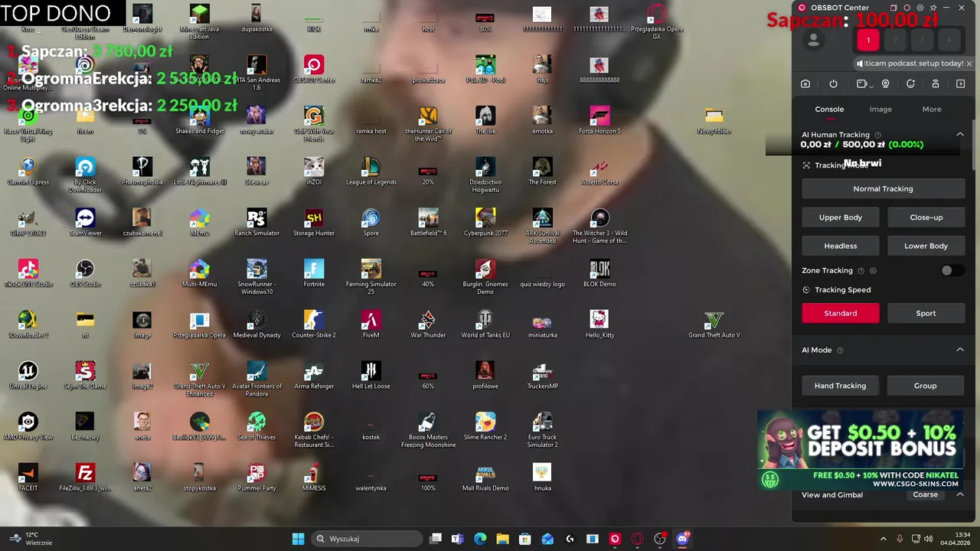The image size is (980, 551).
Task: Click the gimbal reset icon in OBSBOT toolbar
Action: point(910,84)
